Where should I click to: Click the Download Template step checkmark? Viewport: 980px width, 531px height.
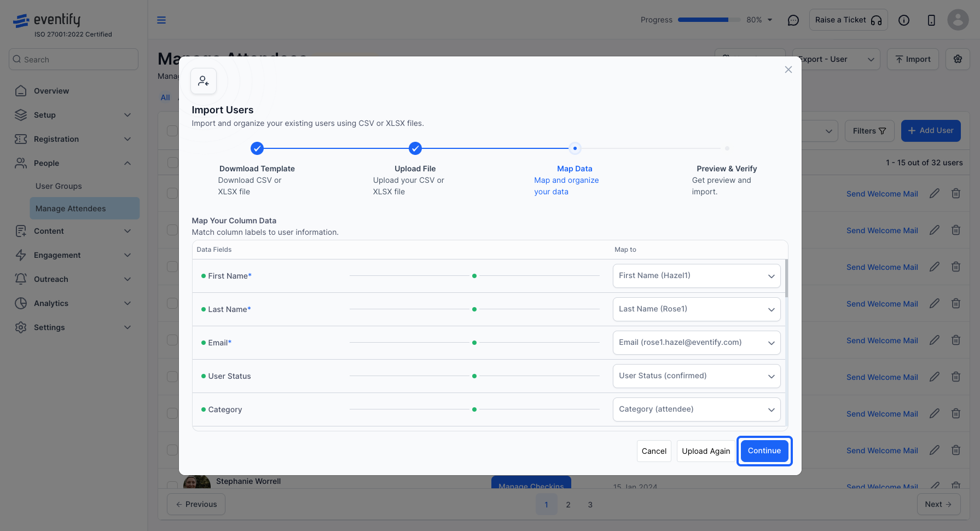[x=257, y=148]
